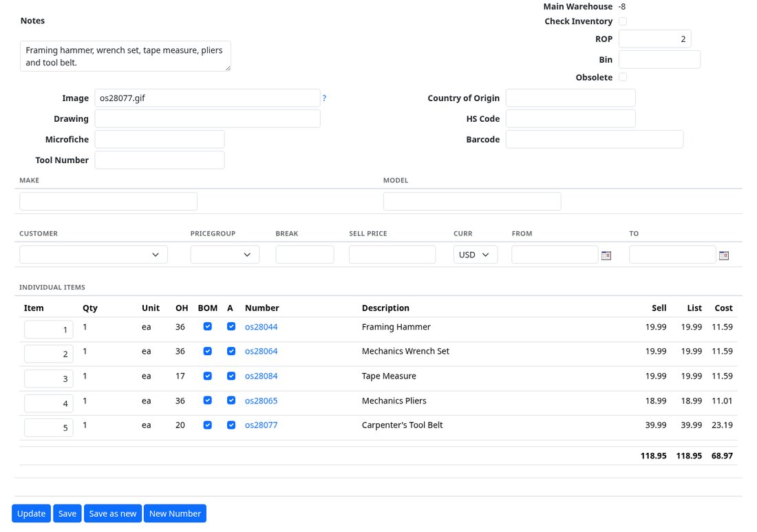The height and width of the screenshot is (532, 757).
Task: Open part link os28084
Action: pos(262,376)
